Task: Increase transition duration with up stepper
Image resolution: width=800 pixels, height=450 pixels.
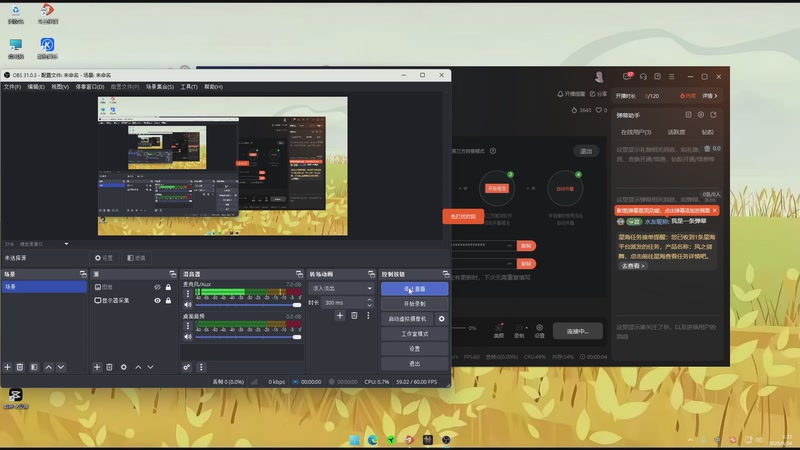Action: [369, 300]
